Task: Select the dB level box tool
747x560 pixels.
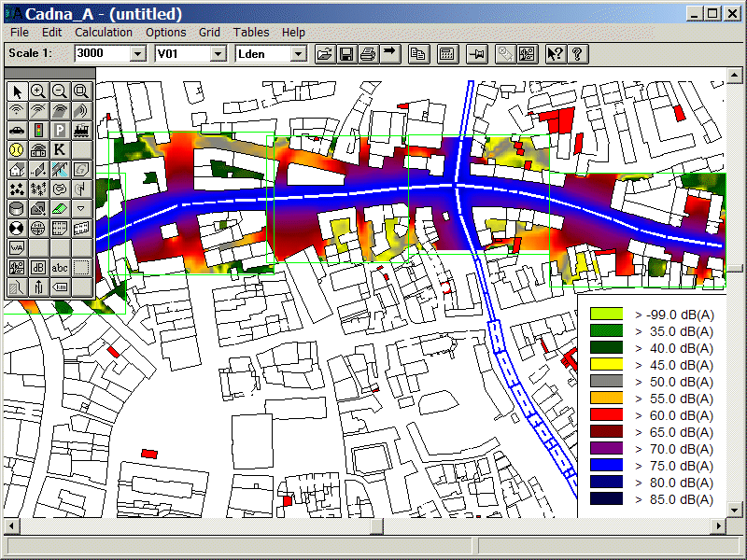Action: click(x=38, y=268)
